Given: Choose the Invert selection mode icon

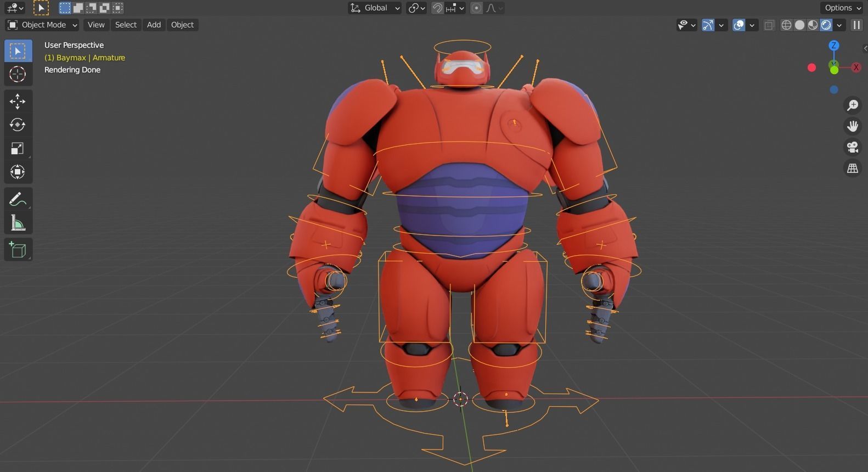Looking at the screenshot, I should (x=104, y=8).
